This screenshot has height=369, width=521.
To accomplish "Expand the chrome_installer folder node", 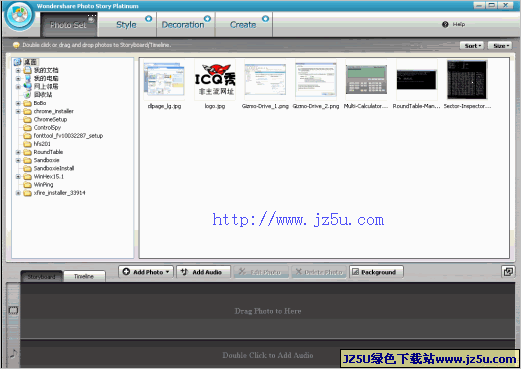I will click(18, 111).
